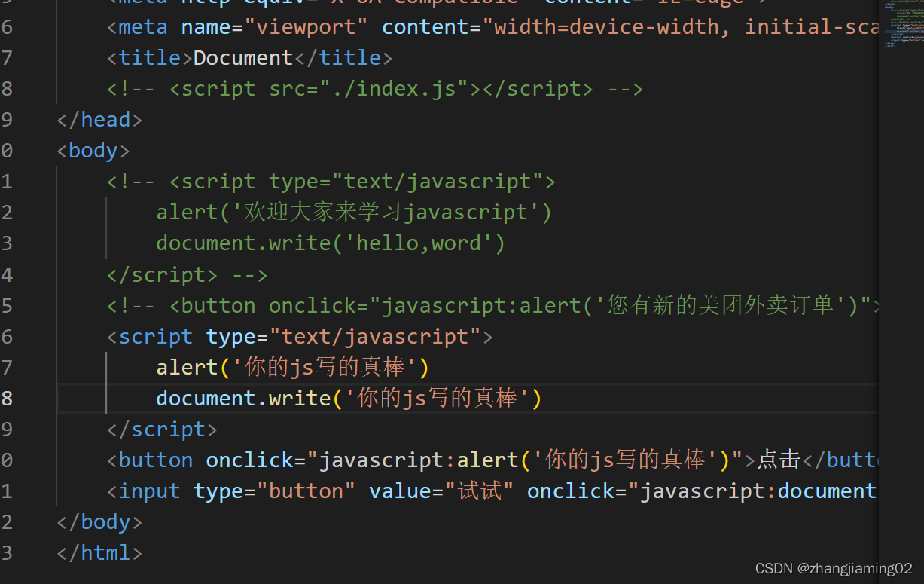Click the commented alert '欢迎大家来学习javascript' line
The height and width of the screenshot is (584, 924).
pos(354,213)
